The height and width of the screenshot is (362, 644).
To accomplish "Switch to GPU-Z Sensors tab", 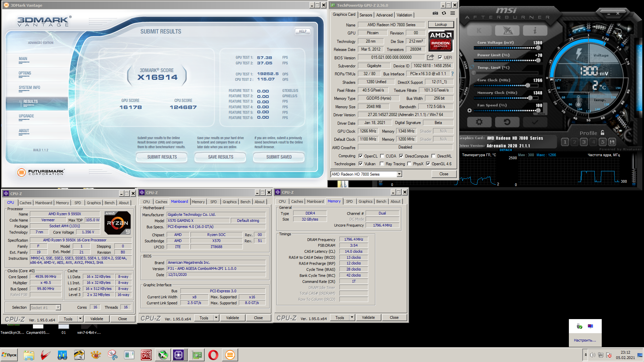I will pos(366,15).
